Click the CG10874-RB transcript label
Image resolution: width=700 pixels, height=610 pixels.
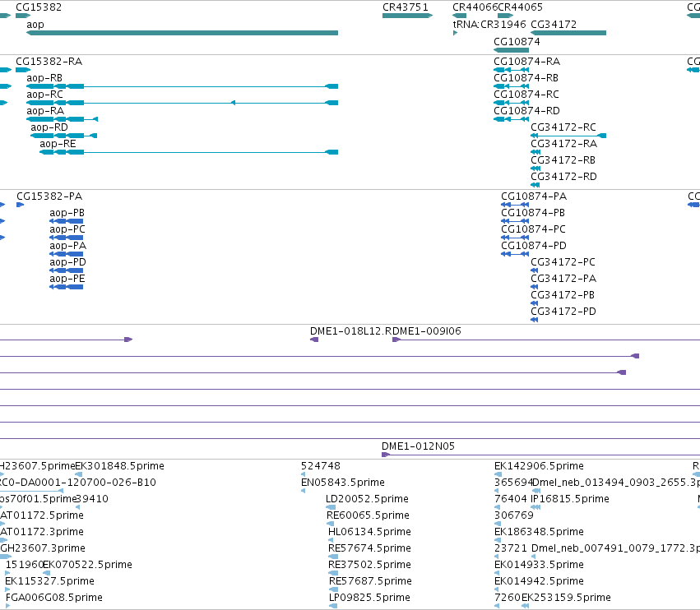coord(526,78)
